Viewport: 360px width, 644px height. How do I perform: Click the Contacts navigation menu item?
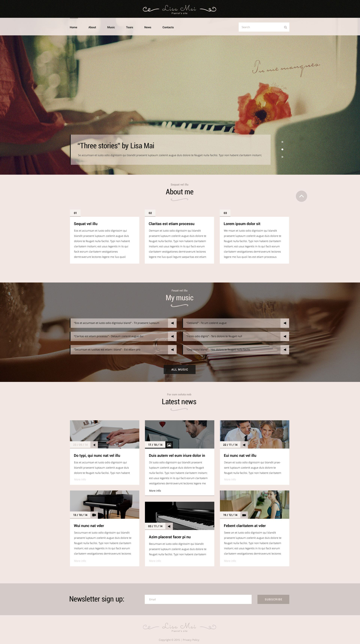pos(168,27)
